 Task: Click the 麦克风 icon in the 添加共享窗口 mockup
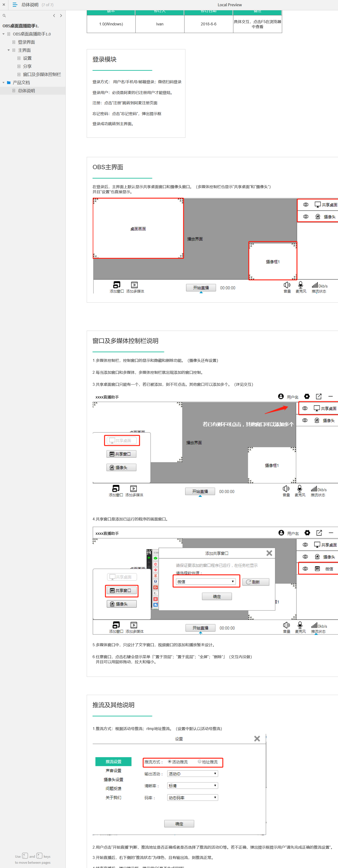[300, 625]
